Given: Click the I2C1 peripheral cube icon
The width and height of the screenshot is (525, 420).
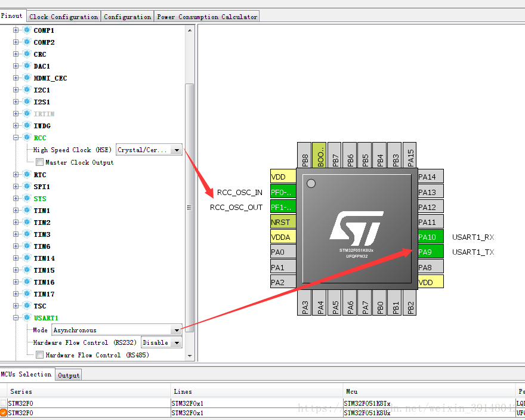Looking at the screenshot, I should click(x=27, y=89).
